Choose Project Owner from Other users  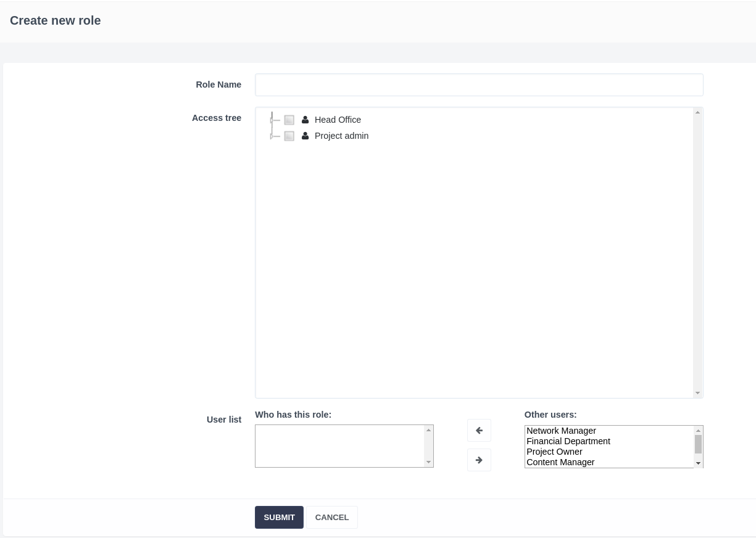point(554,452)
